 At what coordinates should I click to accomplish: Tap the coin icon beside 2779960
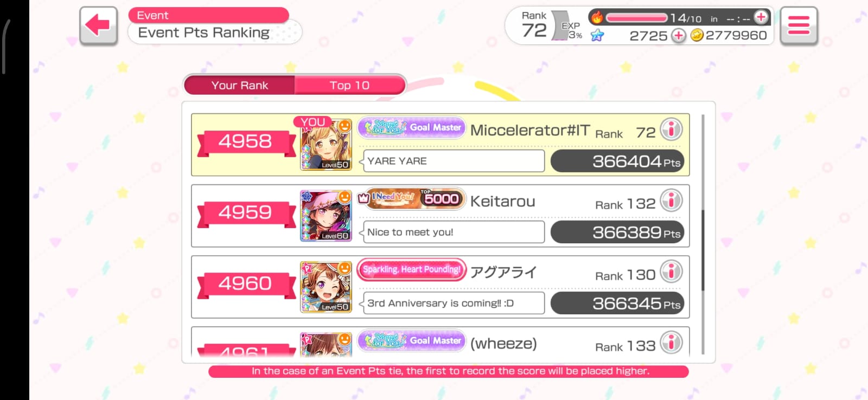click(697, 36)
